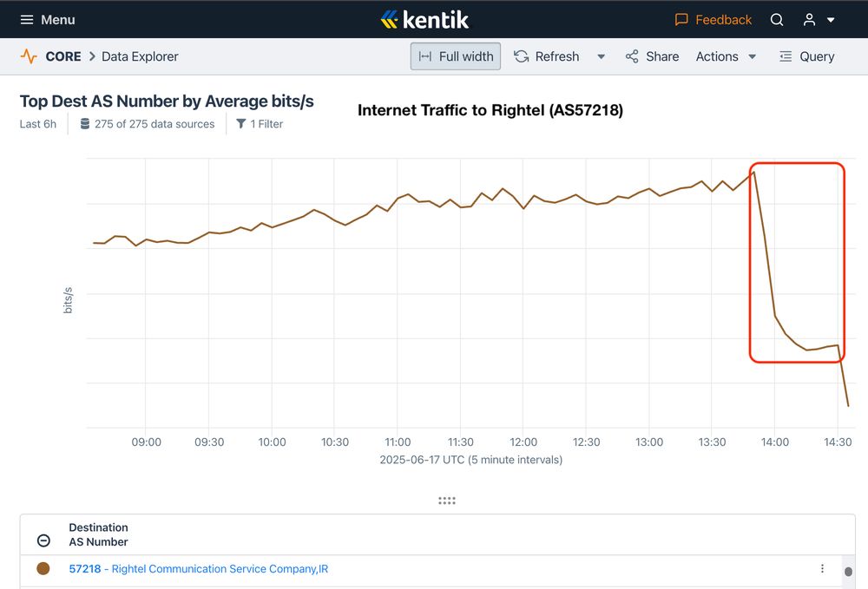Click the Share button
The width and height of the screenshot is (868, 589).
point(652,56)
